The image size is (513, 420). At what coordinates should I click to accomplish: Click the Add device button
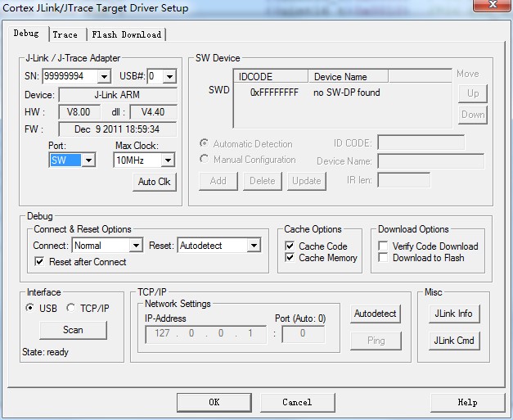coord(218,181)
